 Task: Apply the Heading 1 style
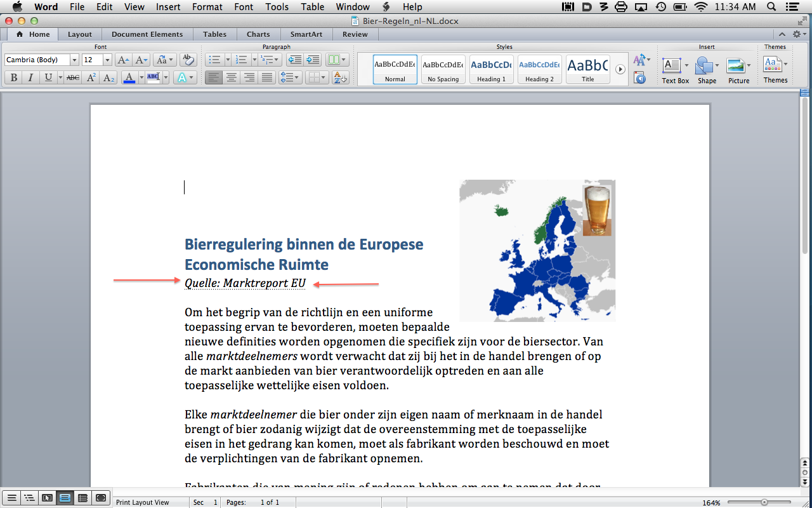coord(492,69)
